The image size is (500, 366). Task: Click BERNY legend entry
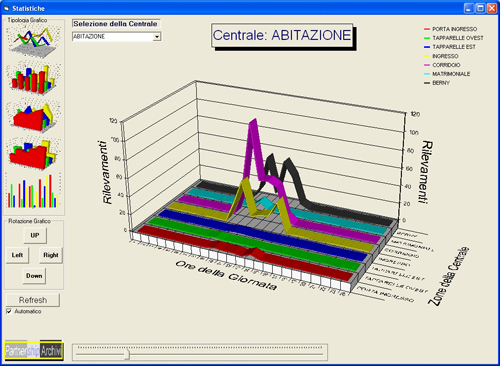(437, 83)
